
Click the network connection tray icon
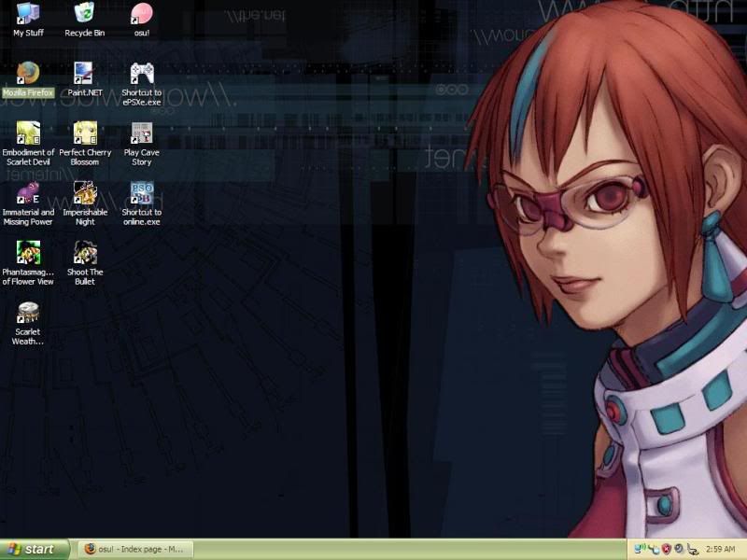click(x=655, y=549)
